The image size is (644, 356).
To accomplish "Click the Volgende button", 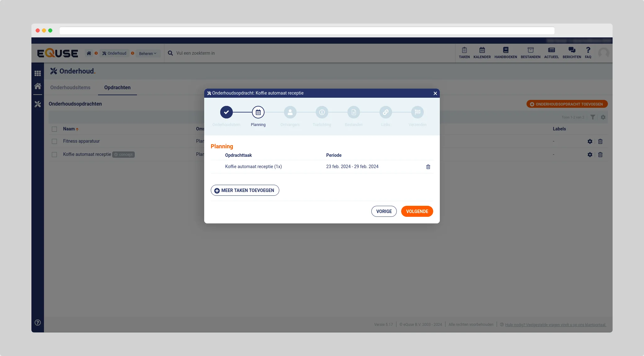I will click(x=417, y=211).
